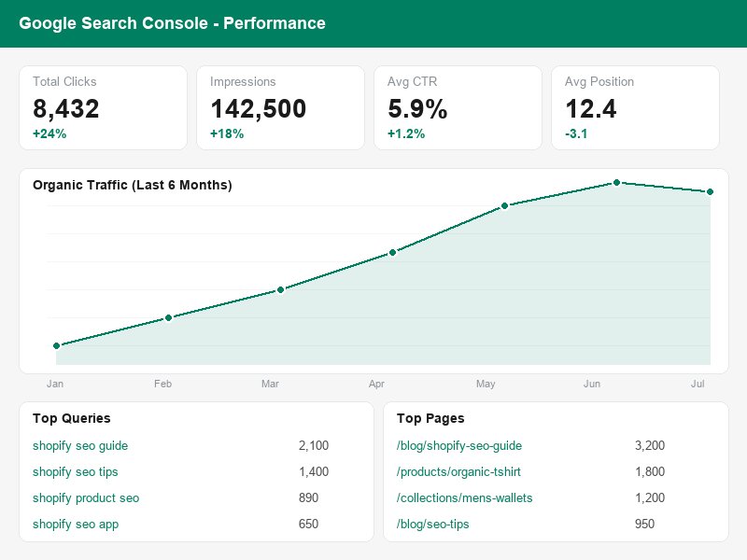Click the Jun axis label
The width and height of the screenshot is (747, 560).
pyautogui.click(x=592, y=384)
